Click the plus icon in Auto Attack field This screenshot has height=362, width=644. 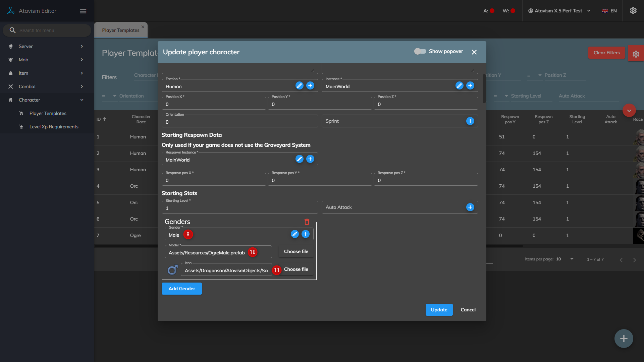coord(470,207)
